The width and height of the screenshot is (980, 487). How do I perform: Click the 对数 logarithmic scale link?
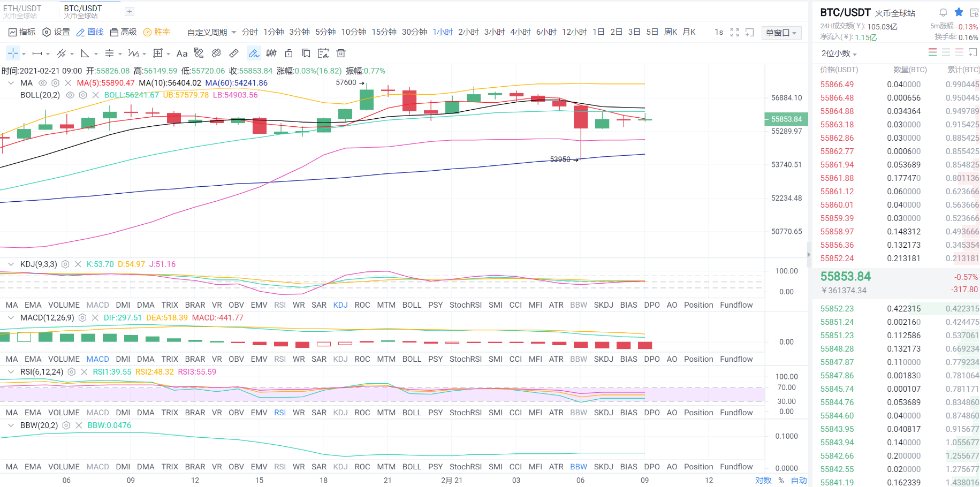[x=763, y=480]
